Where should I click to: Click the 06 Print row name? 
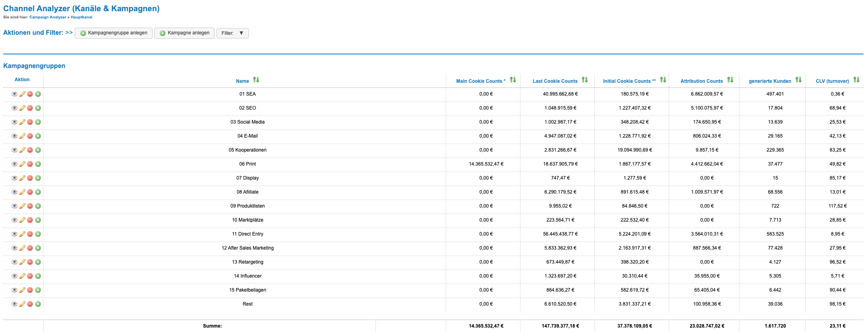248,164
